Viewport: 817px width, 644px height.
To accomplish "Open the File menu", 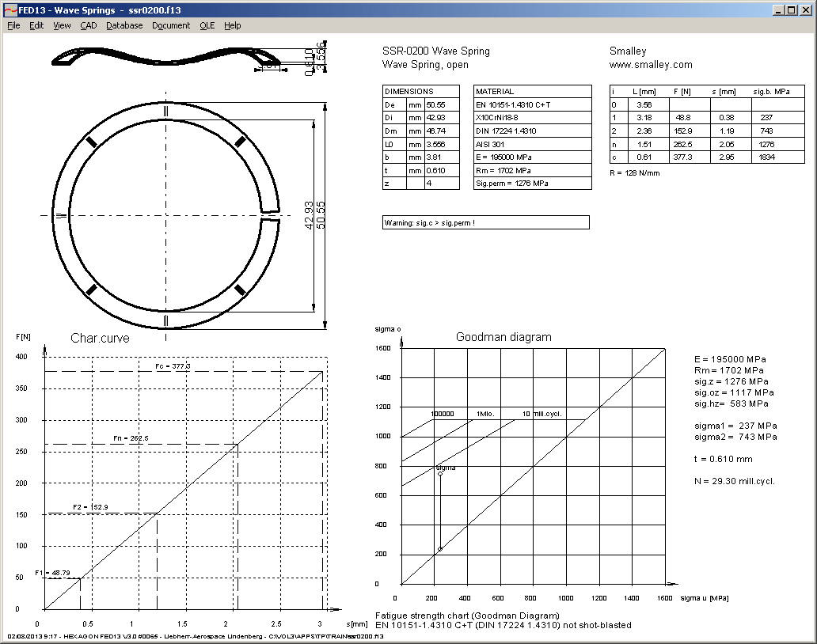I will click(13, 25).
